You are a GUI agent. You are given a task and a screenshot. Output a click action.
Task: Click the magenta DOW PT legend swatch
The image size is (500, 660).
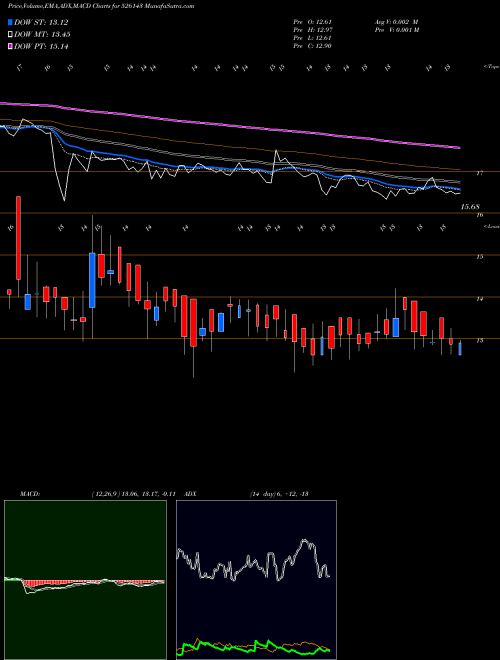11,47
